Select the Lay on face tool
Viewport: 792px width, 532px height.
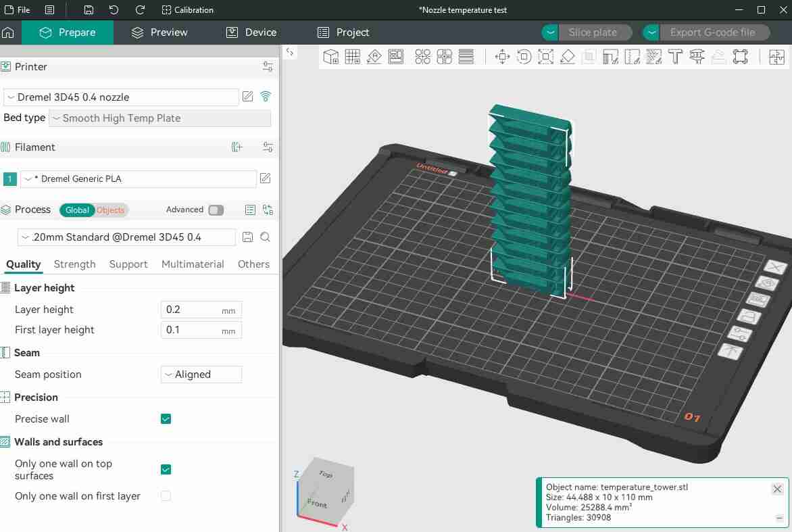[x=568, y=57]
